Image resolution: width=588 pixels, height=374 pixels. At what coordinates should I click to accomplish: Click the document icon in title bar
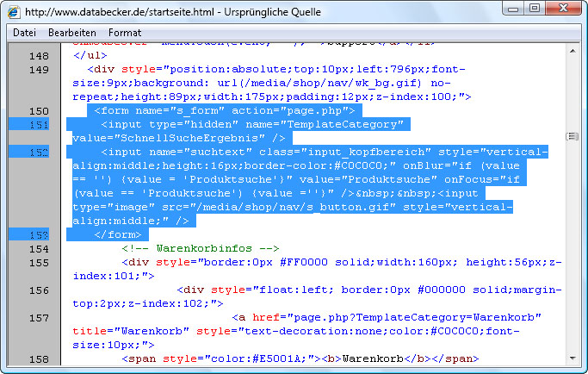[15, 13]
